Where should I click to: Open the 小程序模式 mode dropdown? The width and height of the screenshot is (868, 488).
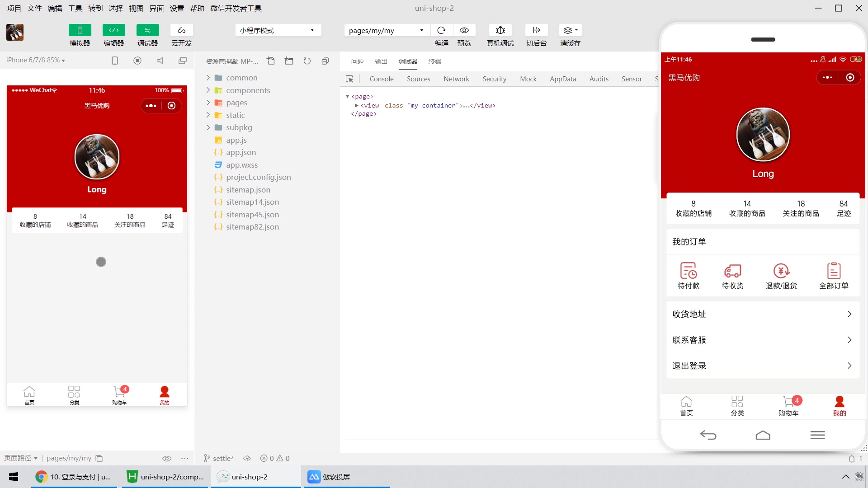pos(278,30)
